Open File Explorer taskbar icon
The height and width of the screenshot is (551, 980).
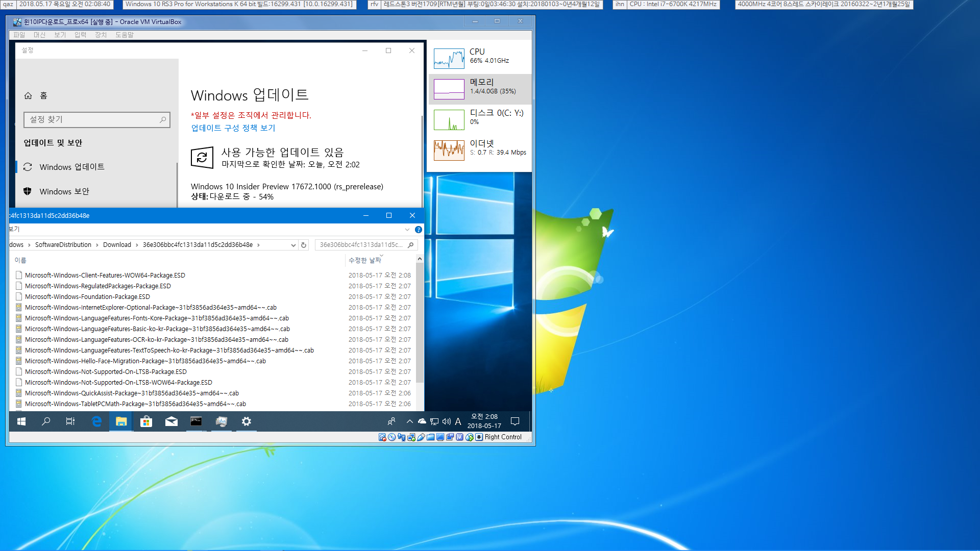coord(121,421)
